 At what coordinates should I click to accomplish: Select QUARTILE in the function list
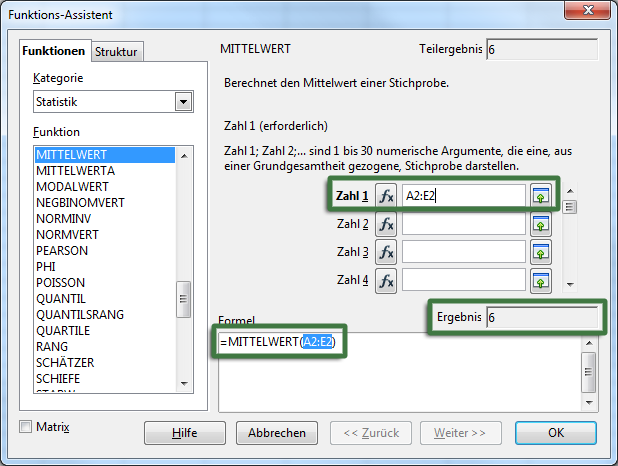coord(63,331)
